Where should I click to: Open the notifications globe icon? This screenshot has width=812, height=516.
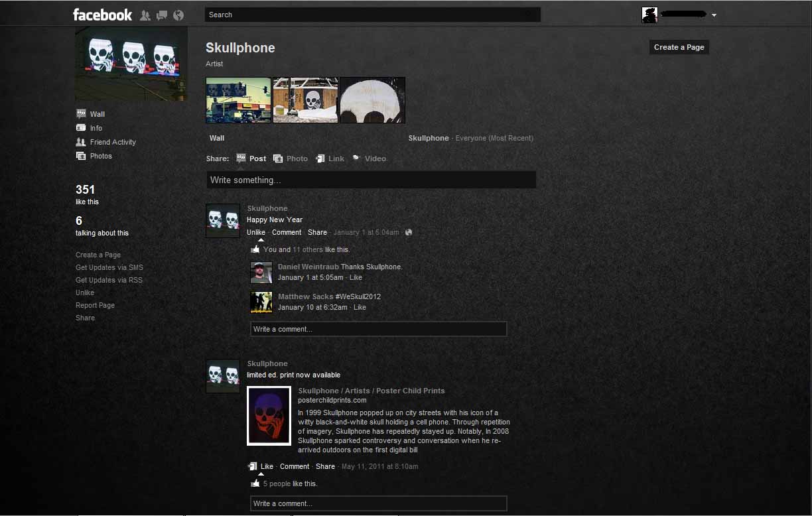(x=178, y=15)
